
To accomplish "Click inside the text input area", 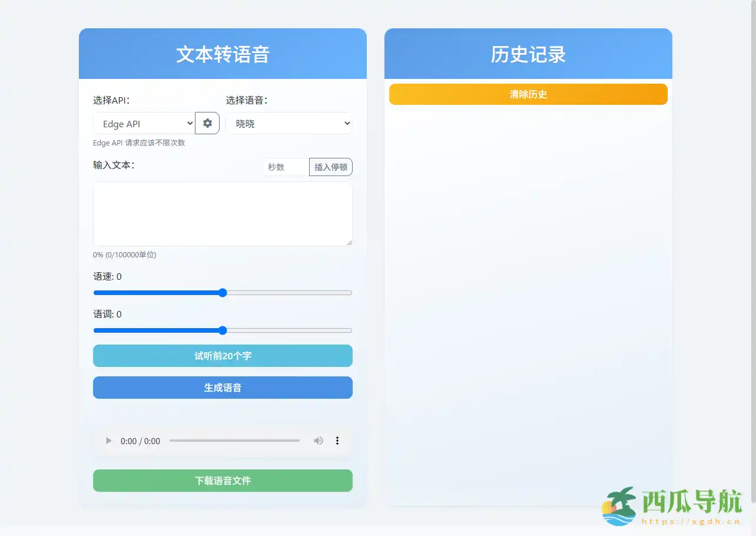I will point(223,214).
